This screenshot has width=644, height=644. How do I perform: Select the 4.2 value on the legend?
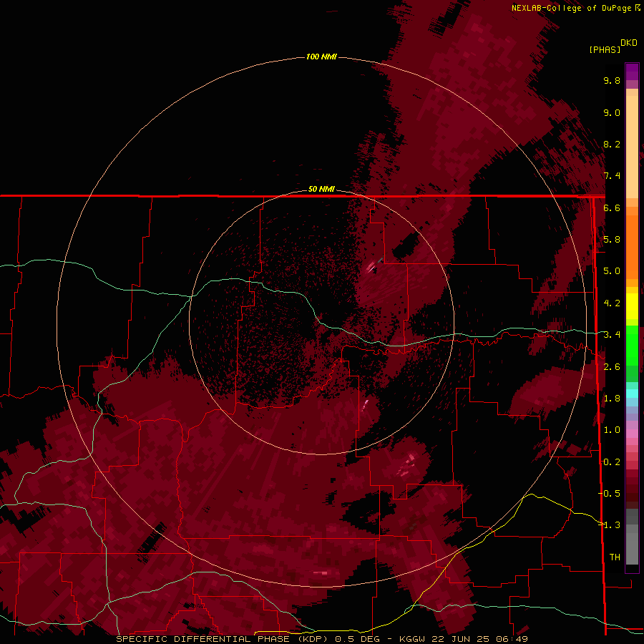[x=612, y=303]
